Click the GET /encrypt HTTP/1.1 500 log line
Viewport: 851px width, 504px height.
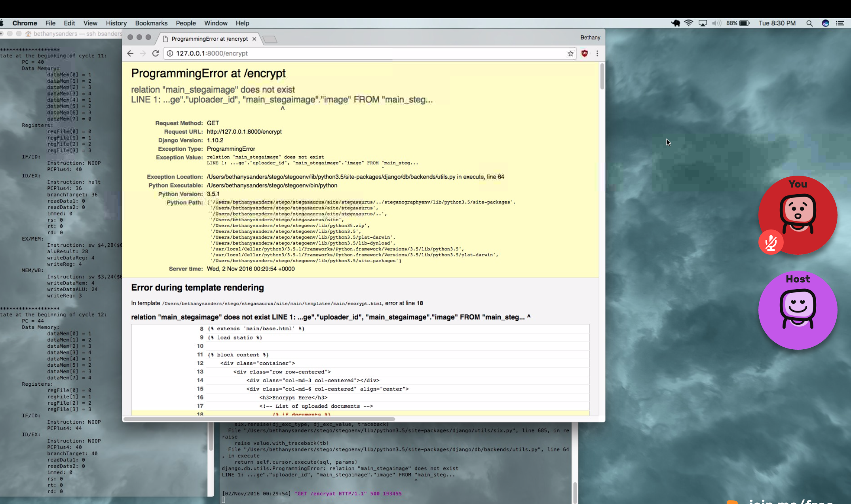tap(312, 494)
